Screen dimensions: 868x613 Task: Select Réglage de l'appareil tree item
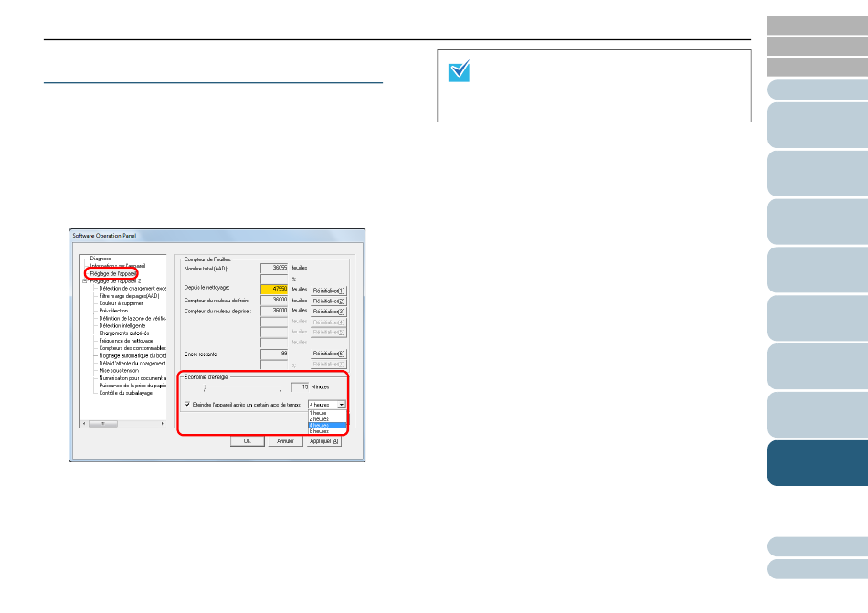(113, 273)
